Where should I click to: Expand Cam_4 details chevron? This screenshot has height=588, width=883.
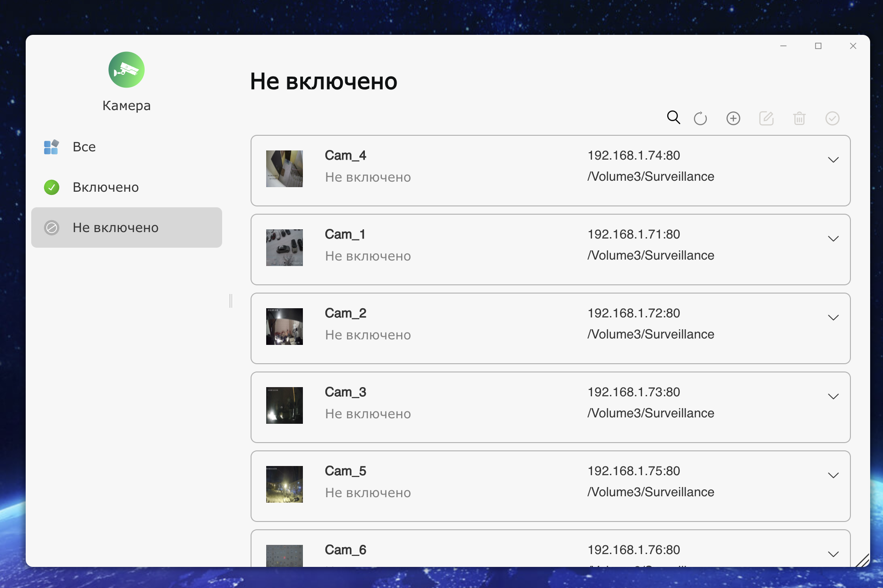[833, 160]
